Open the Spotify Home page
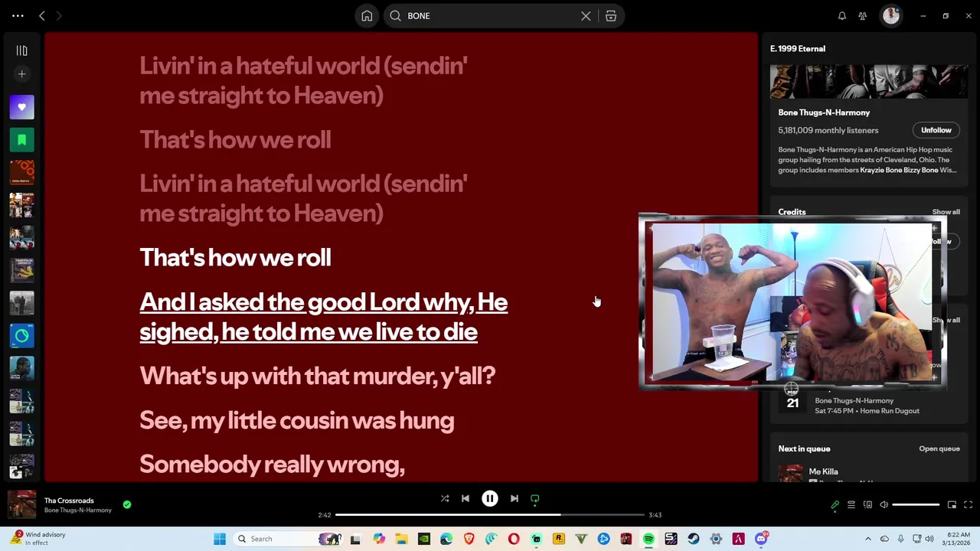The width and height of the screenshot is (980, 551). tap(367, 16)
